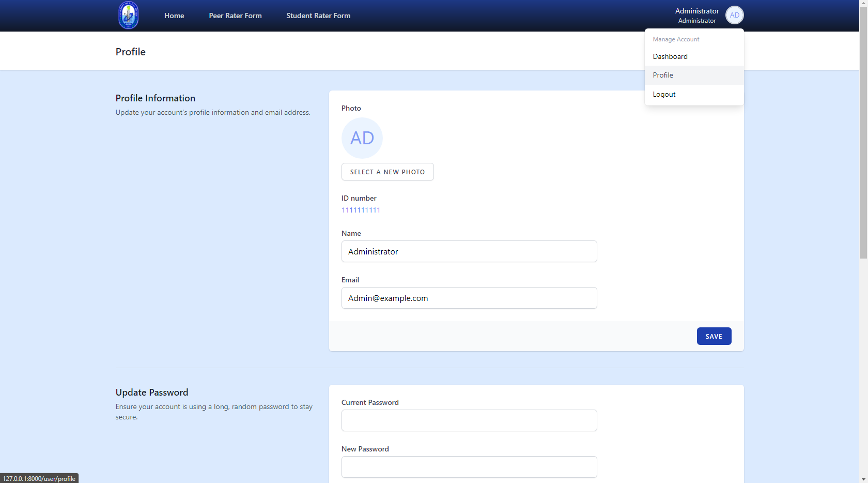Screen dimensions: 868x483
Task: Open the user avatar beside the Administrator label
Action: (x=734, y=15)
